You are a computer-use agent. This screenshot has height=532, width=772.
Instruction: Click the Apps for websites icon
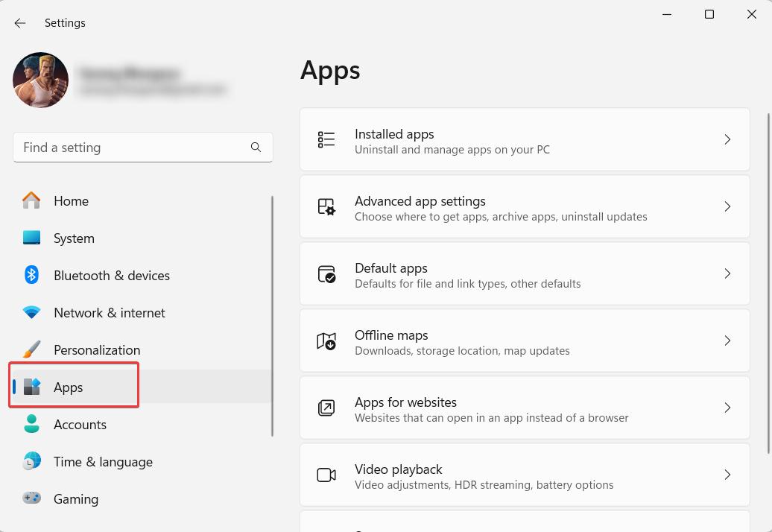click(x=326, y=407)
